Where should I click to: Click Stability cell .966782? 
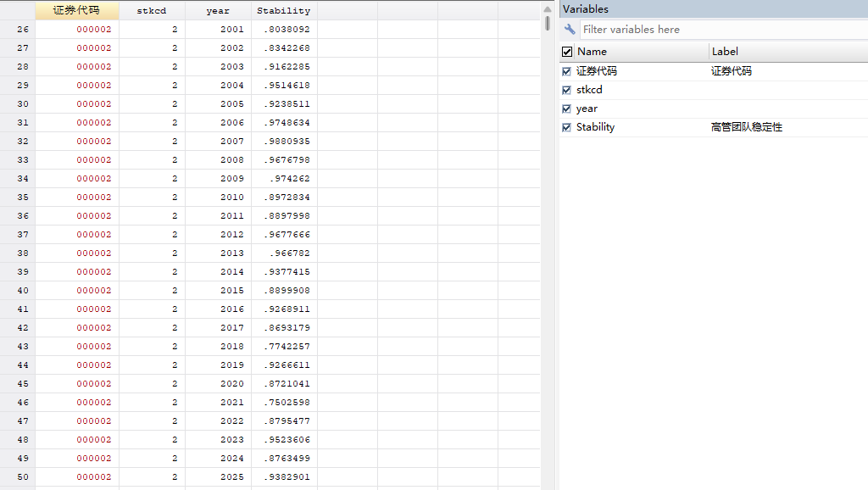pos(284,253)
